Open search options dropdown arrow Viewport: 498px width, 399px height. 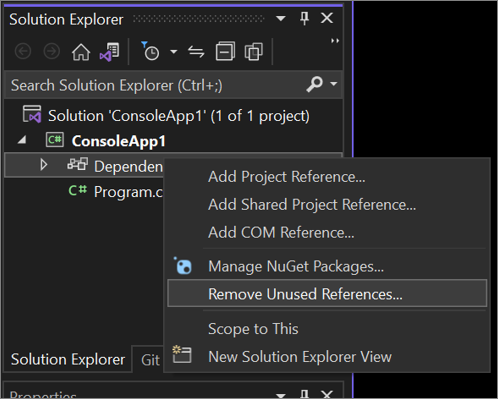pos(333,84)
